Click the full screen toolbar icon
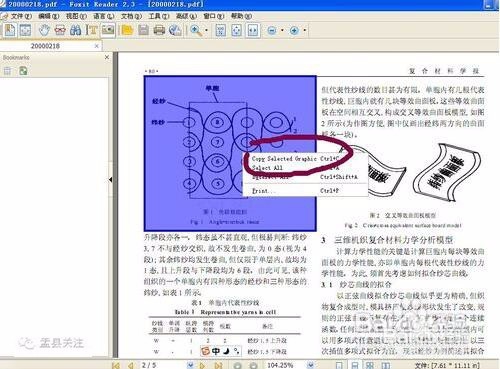Viewport: 500px width, 369px height. (x=25, y=30)
